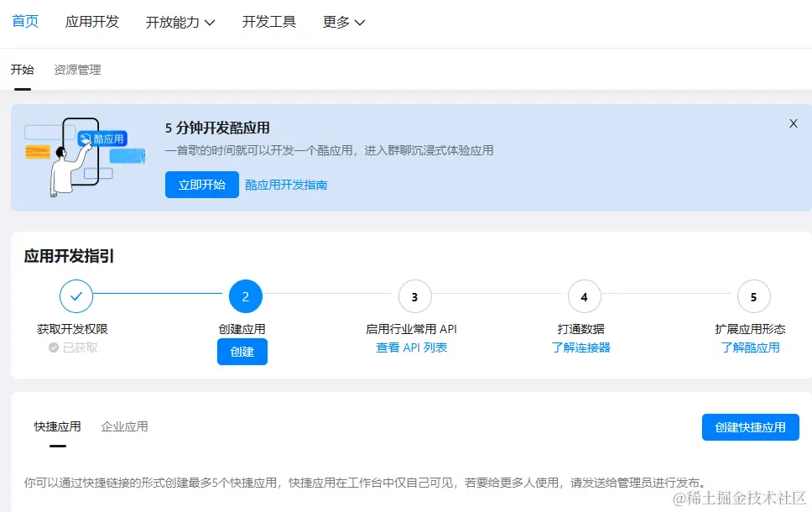The height and width of the screenshot is (512, 812).
Task: Click the 立即开始 button
Action: [202, 185]
